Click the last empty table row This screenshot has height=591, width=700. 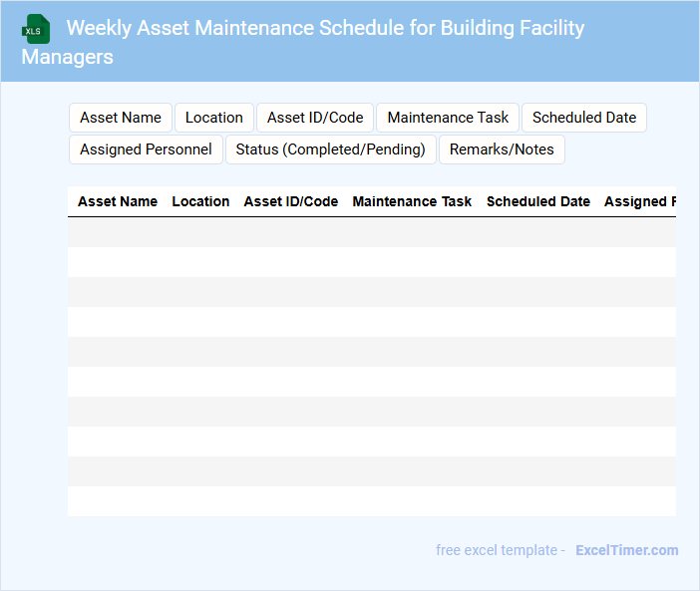[371, 501]
